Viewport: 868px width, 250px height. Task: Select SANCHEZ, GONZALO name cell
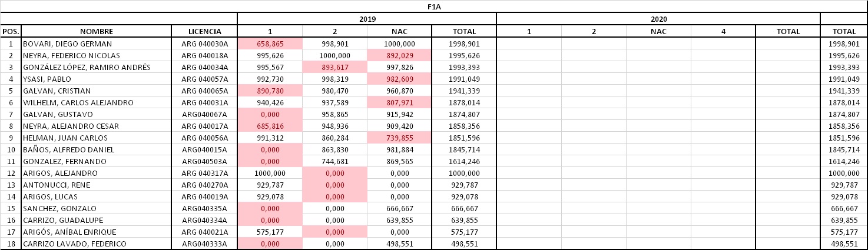97,209
